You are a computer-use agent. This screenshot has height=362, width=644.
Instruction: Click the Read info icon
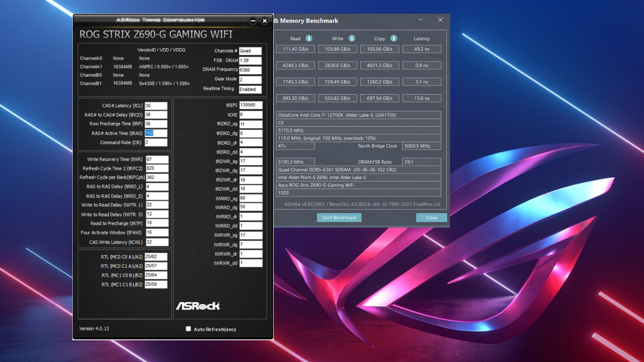point(309,38)
